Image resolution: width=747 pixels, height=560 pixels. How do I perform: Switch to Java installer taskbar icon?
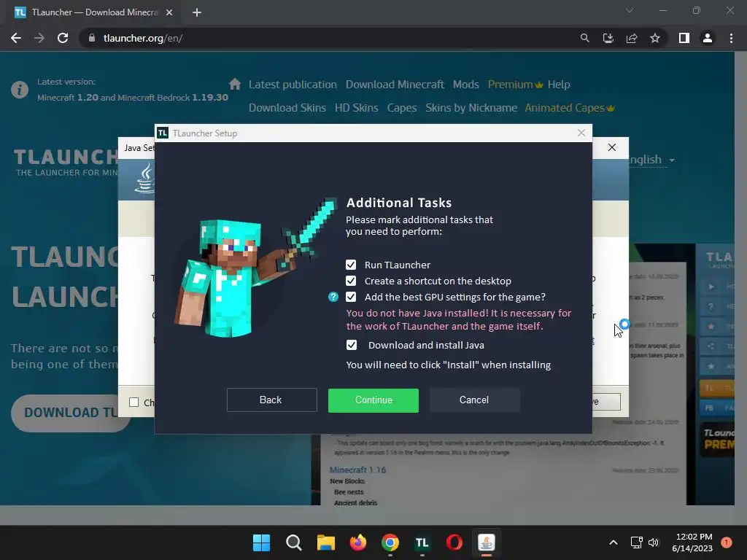(x=487, y=542)
